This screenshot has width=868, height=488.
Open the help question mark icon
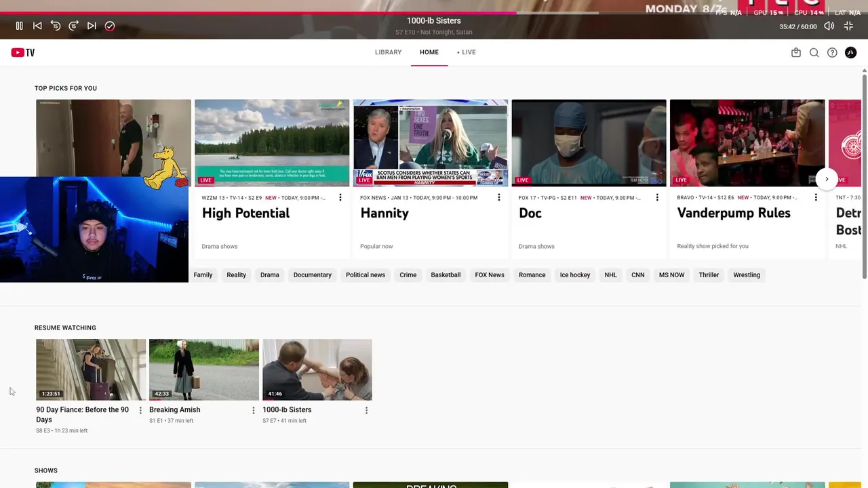[832, 52]
